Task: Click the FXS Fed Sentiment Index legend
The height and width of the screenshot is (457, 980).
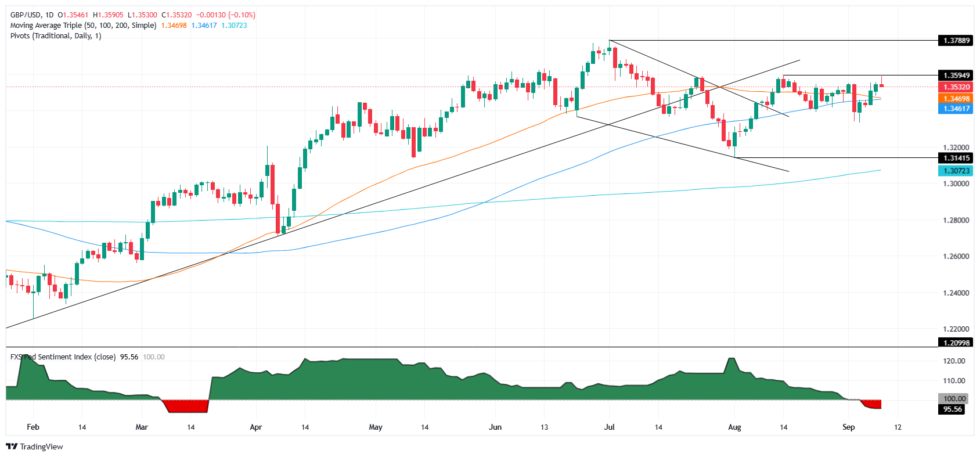Action: pos(63,357)
